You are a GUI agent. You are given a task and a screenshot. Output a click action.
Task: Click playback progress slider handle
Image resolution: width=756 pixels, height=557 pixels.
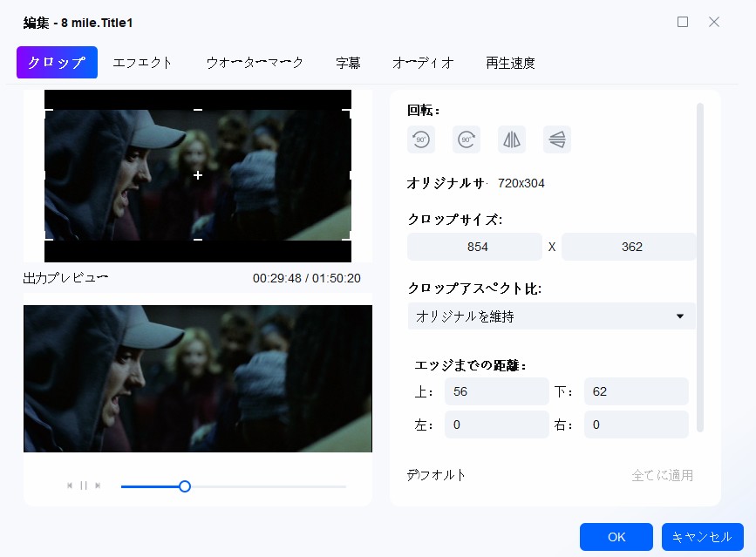185,486
